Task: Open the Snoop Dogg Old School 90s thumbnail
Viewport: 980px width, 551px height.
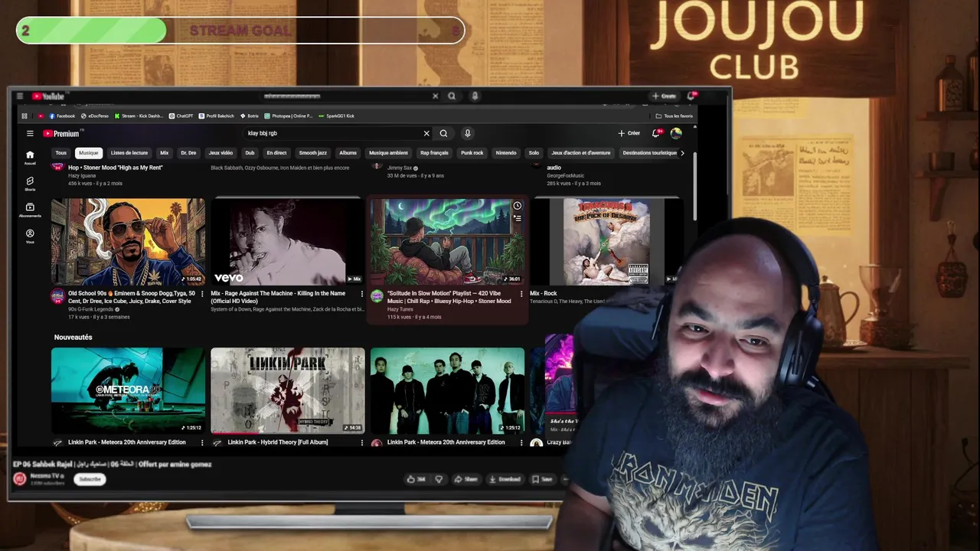Action: (128, 242)
